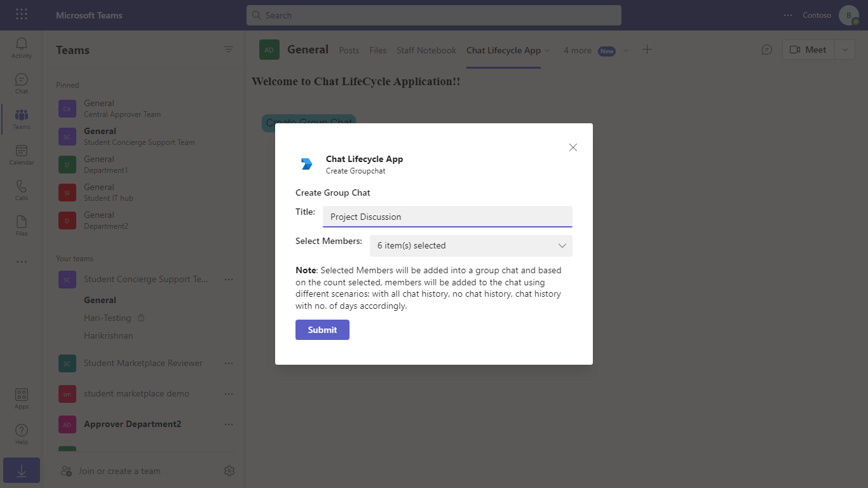
Task: Click the Chat Lifecycle App logo in dialog
Action: coord(306,164)
